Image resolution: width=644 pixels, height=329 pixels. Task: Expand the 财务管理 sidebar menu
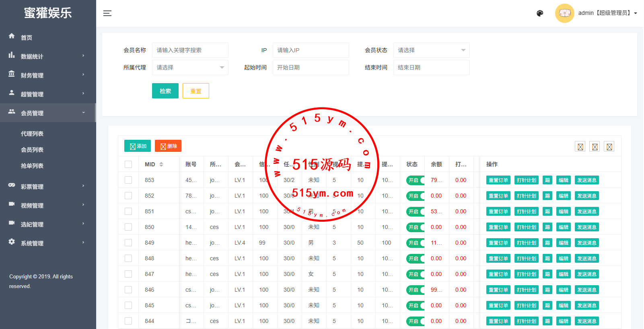click(x=47, y=75)
